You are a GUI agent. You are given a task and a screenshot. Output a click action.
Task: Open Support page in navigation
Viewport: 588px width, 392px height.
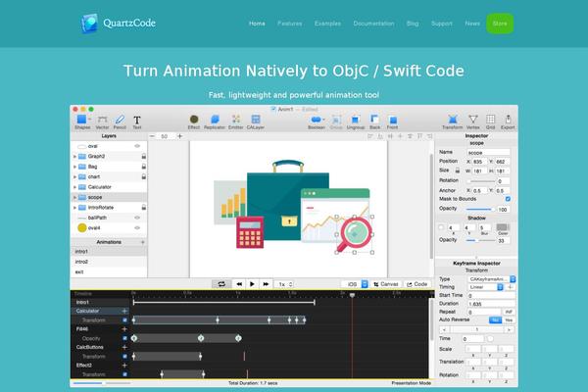point(442,24)
